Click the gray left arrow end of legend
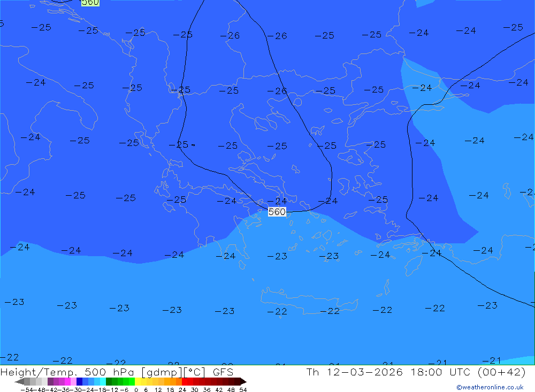 pyautogui.click(x=19, y=381)
